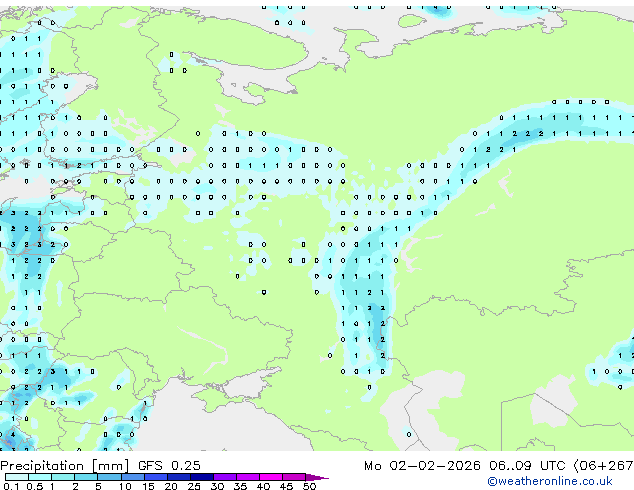Select the '(06+267' forecast offset text
634x490 pixels.
point(603,466)
